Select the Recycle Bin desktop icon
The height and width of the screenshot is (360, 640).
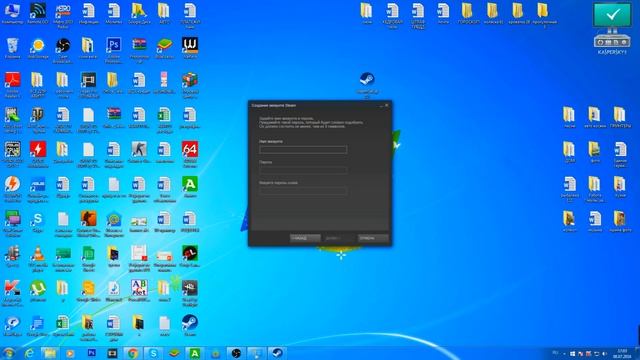[12, 48]
